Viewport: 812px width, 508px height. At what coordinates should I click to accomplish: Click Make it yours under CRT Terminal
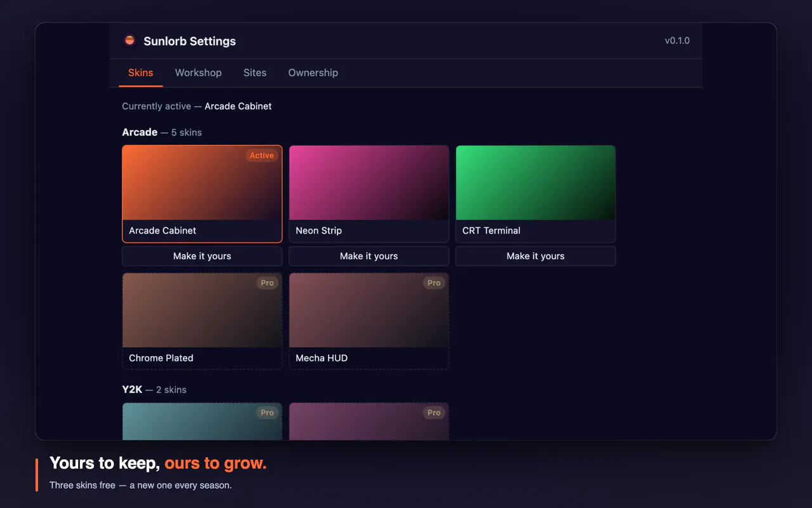coord(536,256)
